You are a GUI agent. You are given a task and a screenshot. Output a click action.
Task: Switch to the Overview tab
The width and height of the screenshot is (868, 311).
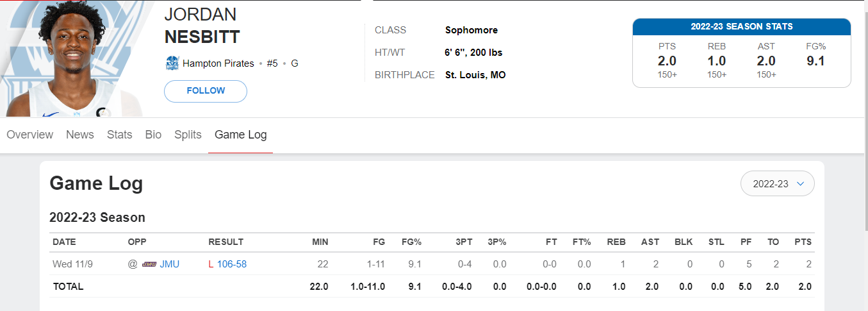pos(29,135)
